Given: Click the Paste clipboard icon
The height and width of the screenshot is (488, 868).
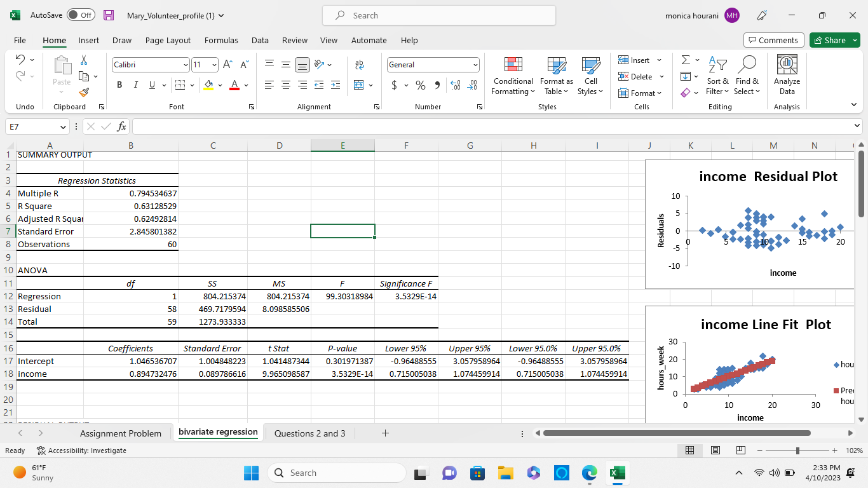Looking at the screenshot, I should point(62,65).
